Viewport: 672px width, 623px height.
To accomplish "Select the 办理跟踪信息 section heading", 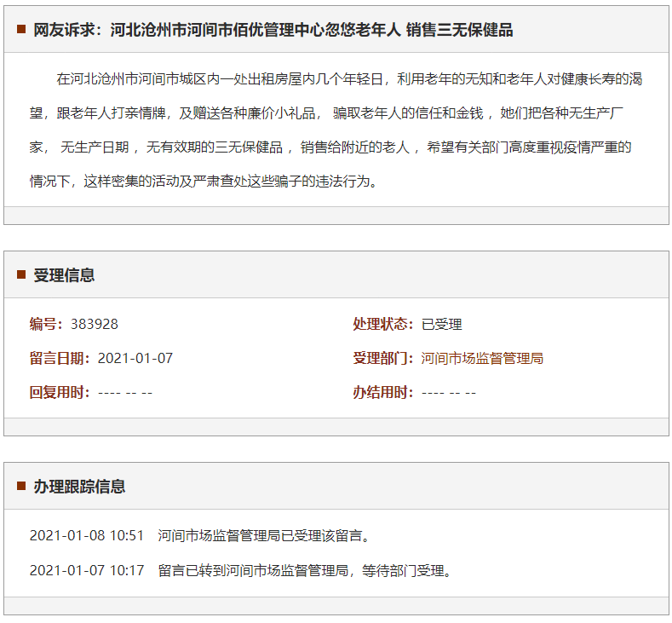I will pyautogui.click(x=79, y=487).
